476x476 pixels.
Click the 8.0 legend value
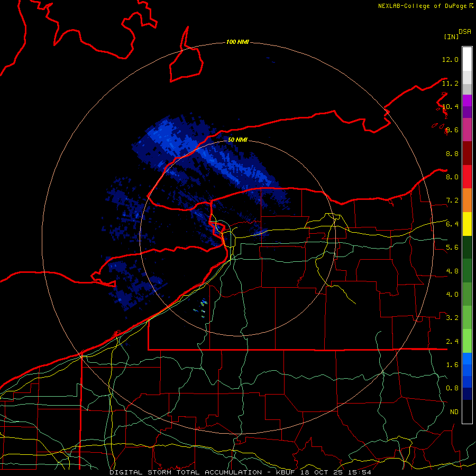click(x=452, y=177)
